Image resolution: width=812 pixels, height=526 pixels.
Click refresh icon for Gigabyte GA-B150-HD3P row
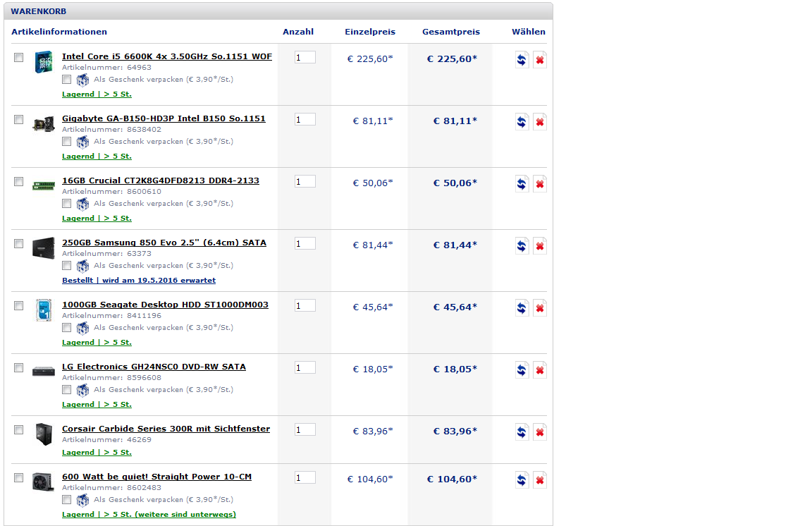522,122
